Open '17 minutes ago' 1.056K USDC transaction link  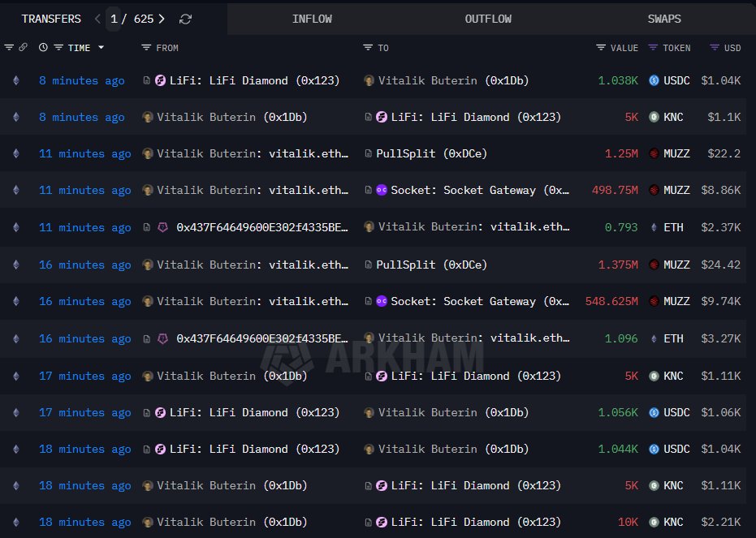[84, 412]
